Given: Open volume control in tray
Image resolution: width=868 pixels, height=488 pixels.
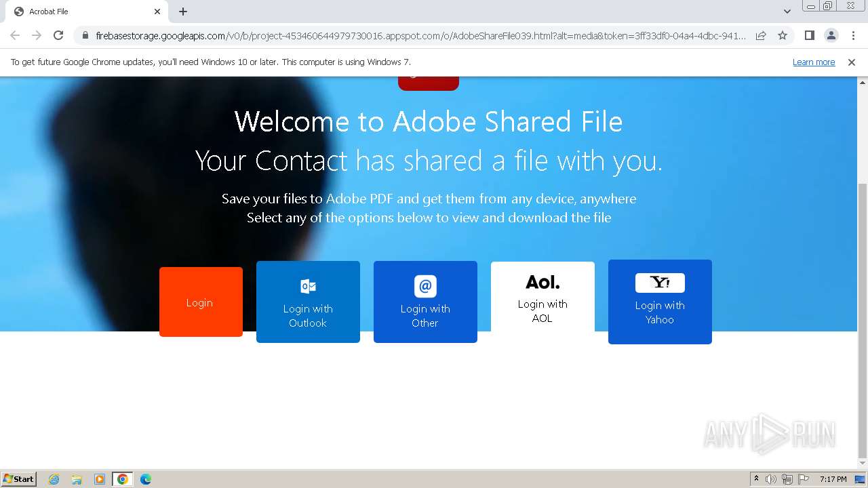Looking at the screenshot, I should point(771,479).
